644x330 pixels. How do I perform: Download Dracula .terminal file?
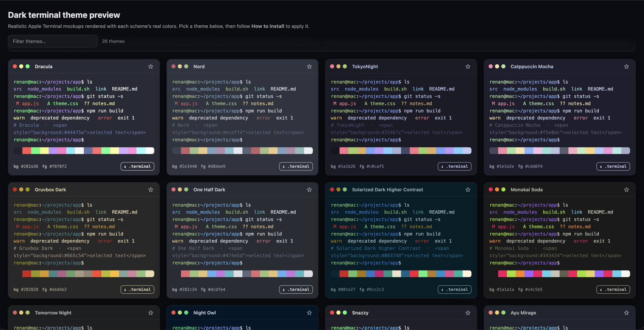[137, 166]
